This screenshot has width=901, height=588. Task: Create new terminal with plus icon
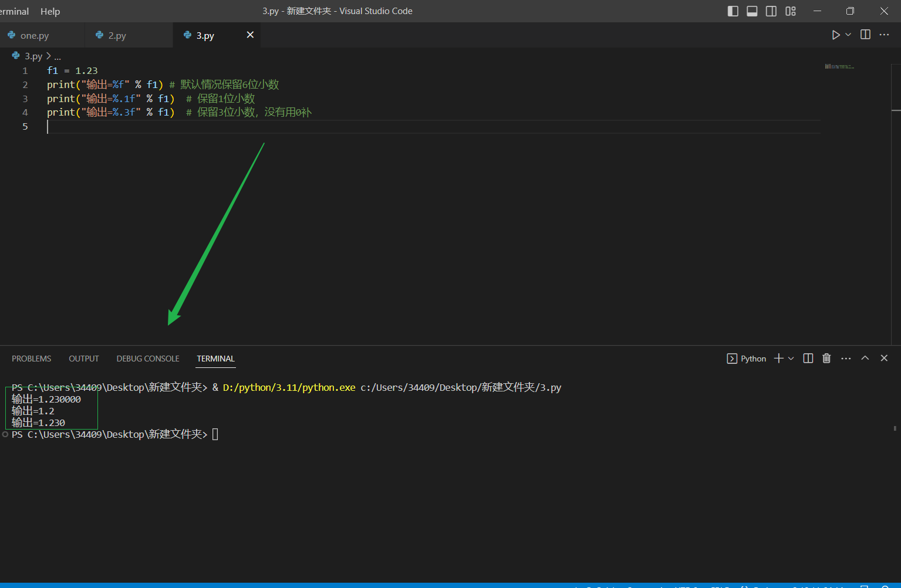pyautogui.click(x=778, y=359)
